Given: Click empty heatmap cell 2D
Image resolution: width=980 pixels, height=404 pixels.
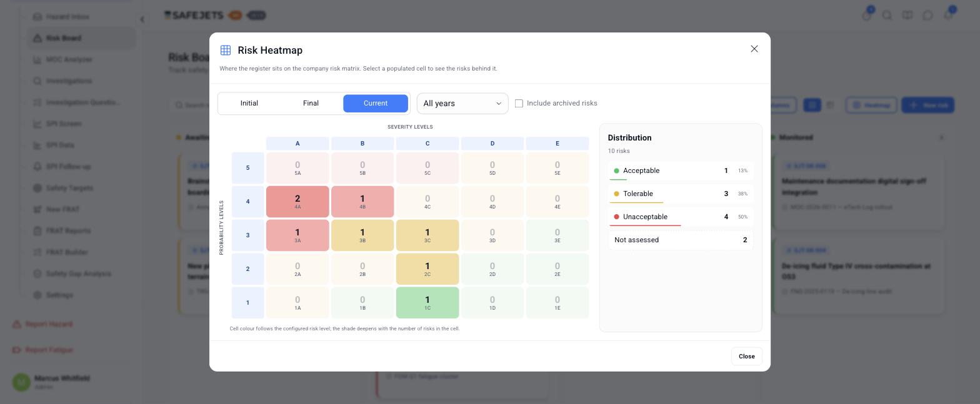Looking at the screenshot, I should click(492, 269).
